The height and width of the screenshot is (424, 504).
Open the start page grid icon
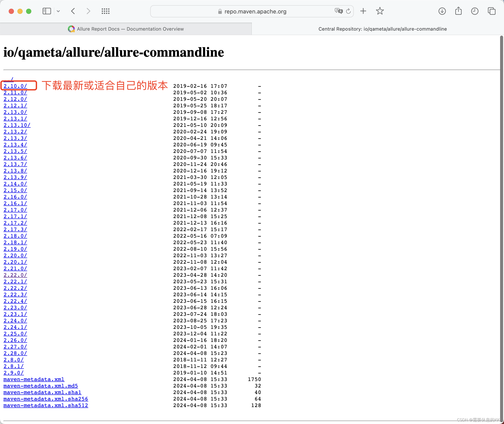105,11
